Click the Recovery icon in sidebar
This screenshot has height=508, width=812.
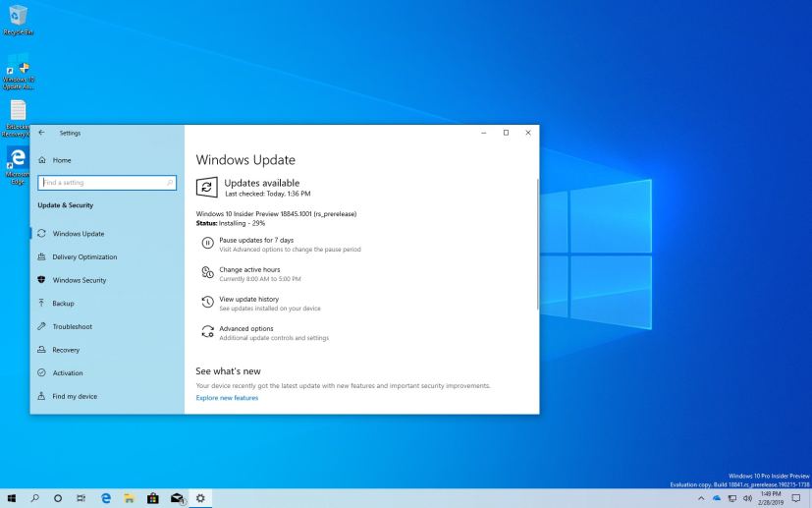41,350
